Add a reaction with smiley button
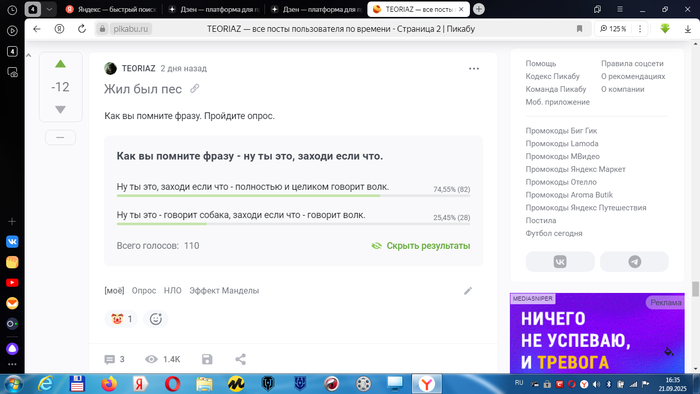This screenshot has height=394, width=700. [x=155, y=319]
